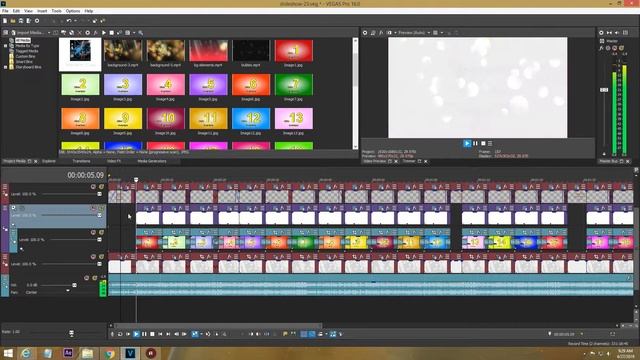Open Internet Explorer from the taskbar

26,353
